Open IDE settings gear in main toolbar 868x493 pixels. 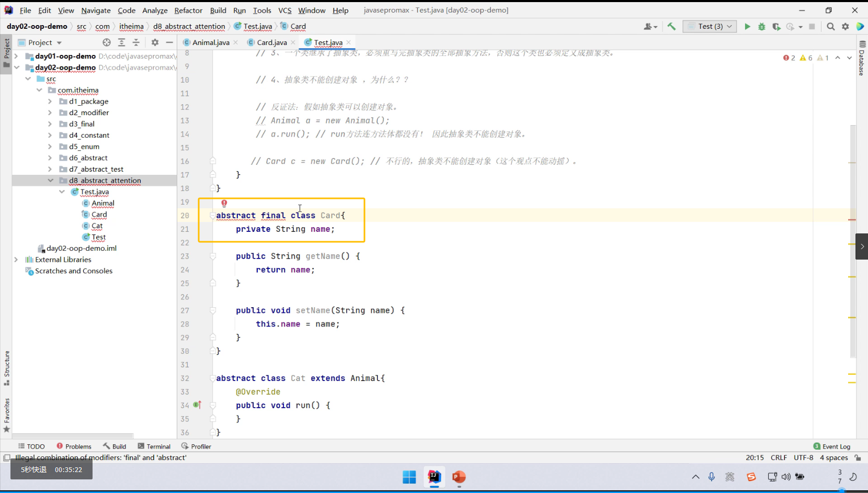(x=846, y=26)
